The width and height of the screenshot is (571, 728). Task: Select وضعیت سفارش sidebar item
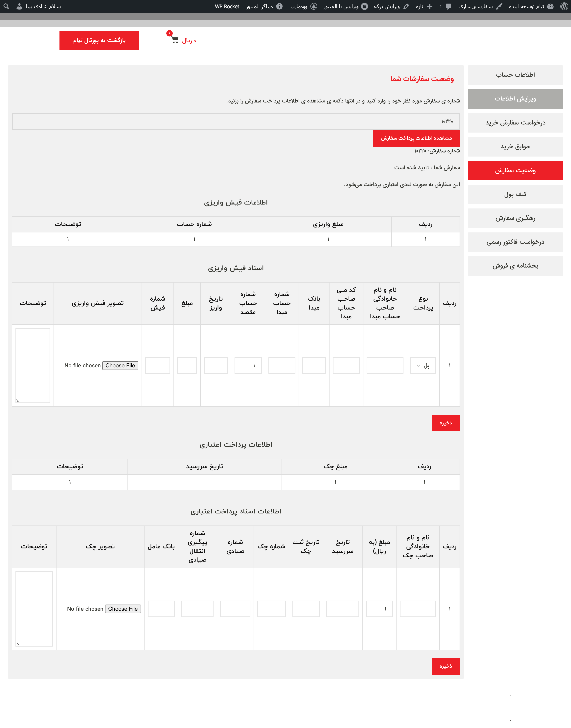point(515,170)
